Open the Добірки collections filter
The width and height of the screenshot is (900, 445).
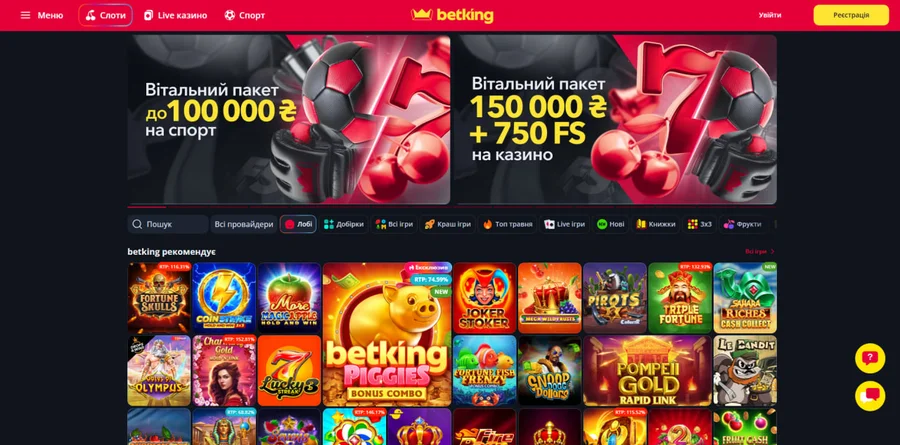pos(343,225)
